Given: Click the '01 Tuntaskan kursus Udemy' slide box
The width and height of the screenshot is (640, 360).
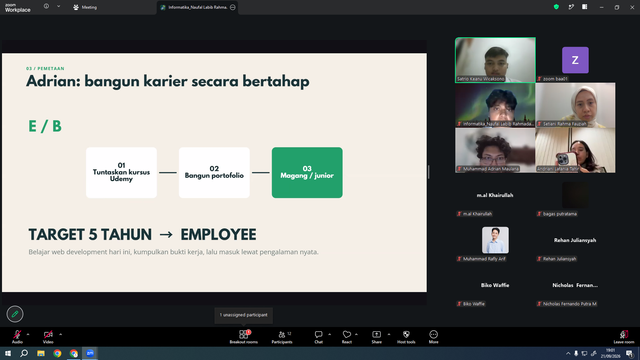Looking at the screenshot, I should pyautogui.click(x=121, y=172).
